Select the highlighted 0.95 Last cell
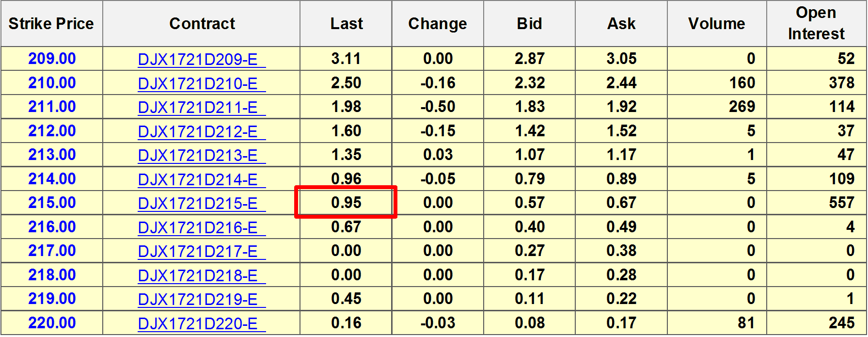868x337 pixels. coord(346,202)
